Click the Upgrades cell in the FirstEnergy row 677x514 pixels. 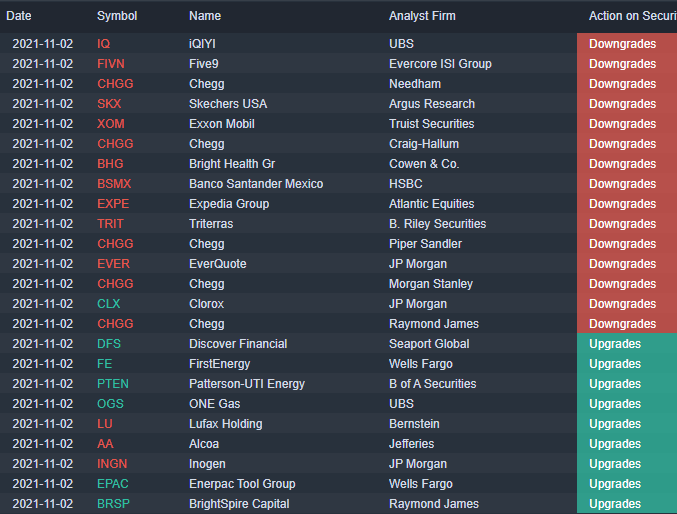tap(615, 364)
